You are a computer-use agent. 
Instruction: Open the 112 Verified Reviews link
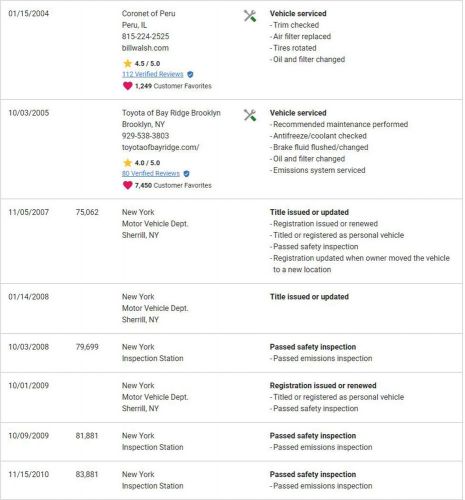(x=153, y=74)
